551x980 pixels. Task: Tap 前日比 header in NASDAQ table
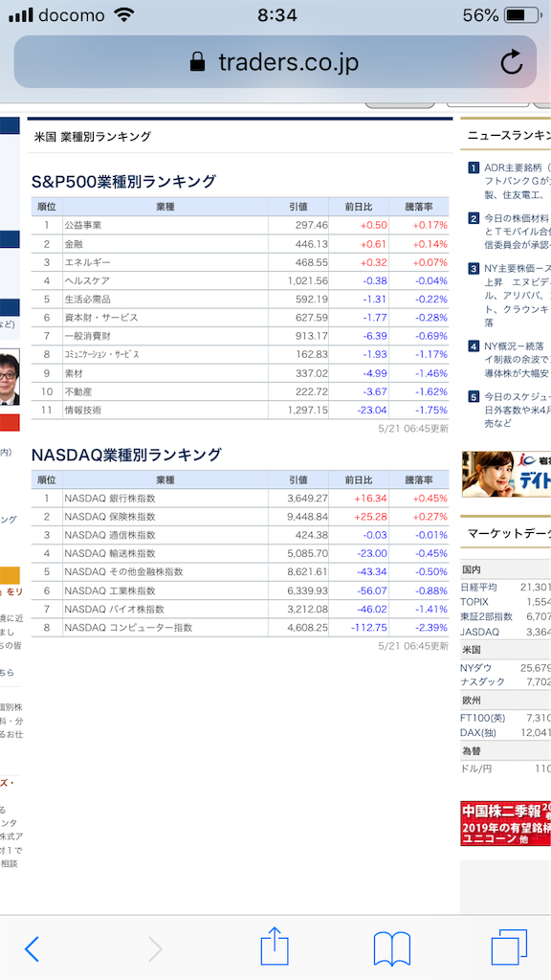coord(359,480)
